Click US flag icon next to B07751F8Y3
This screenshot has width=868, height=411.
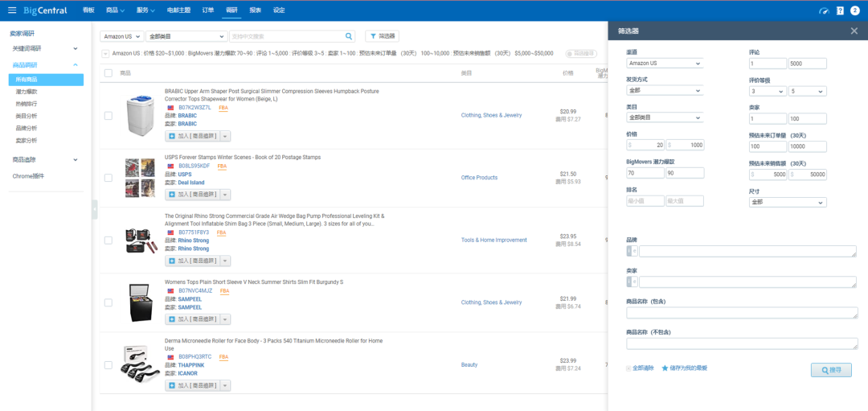170,232
